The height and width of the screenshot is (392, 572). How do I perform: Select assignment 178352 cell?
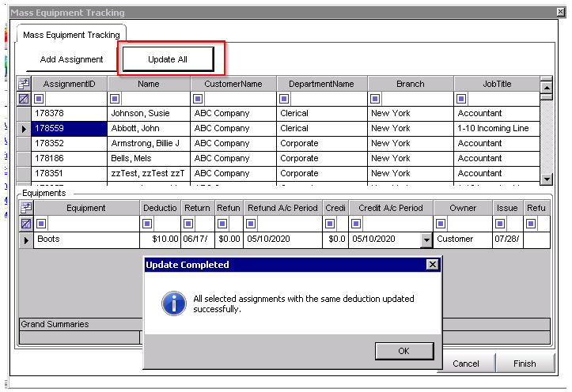pyautogui.click(x=70, y=144)
